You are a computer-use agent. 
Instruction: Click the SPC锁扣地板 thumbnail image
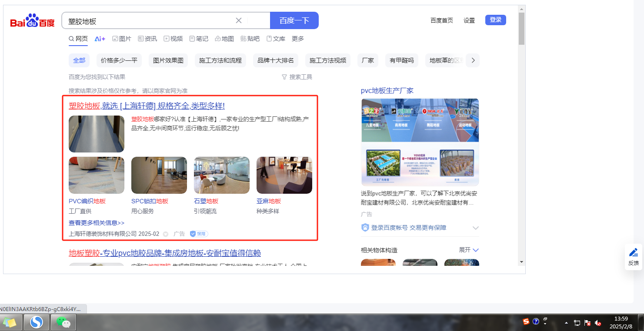coord(159,175)
